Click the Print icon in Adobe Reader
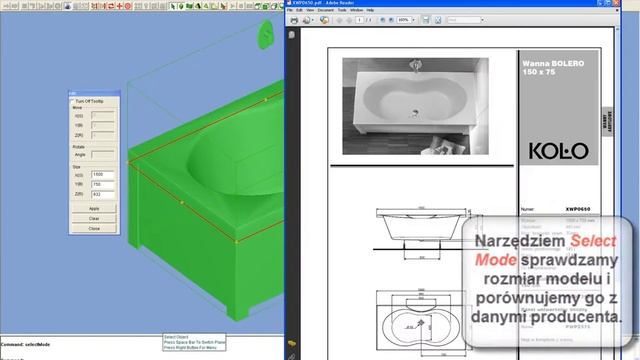Image resolution: width=640 pixels, height=360 pixels. tap(294, 20)
